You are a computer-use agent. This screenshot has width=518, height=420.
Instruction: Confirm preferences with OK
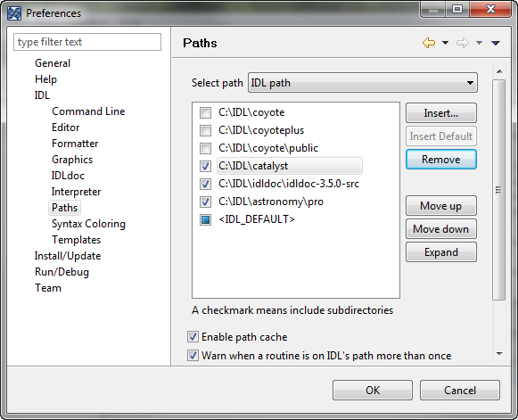point(373,391)
